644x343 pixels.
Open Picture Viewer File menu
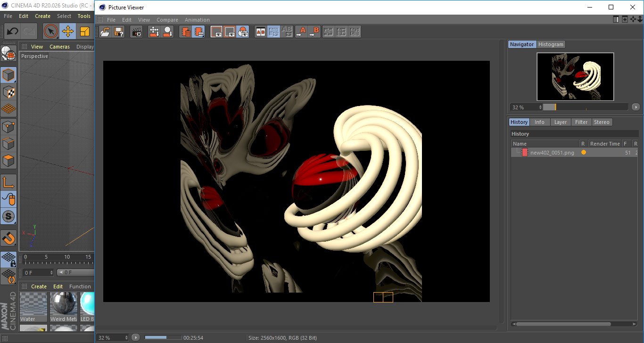point(111,20)
